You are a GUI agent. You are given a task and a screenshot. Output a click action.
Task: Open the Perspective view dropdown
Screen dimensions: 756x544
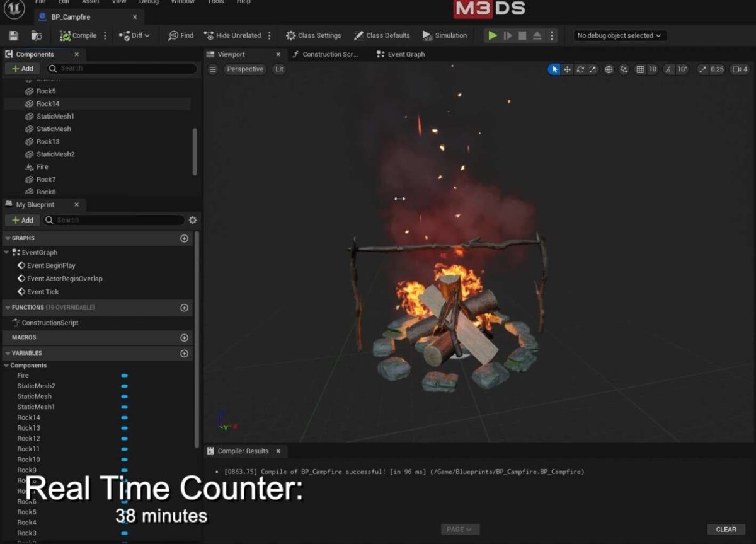245,69
